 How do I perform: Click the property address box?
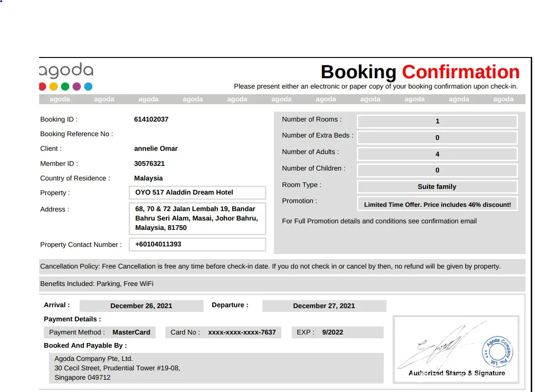click(197, 218)
